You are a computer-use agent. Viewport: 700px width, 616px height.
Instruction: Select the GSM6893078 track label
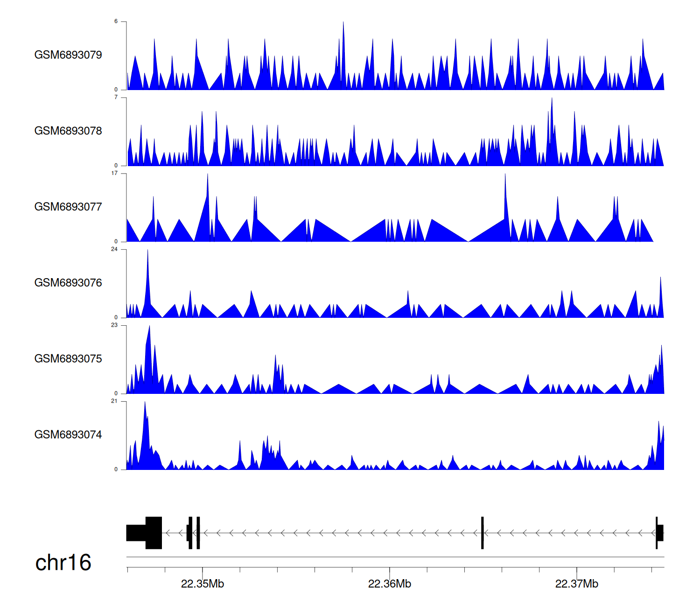click(x=68, y=131)
